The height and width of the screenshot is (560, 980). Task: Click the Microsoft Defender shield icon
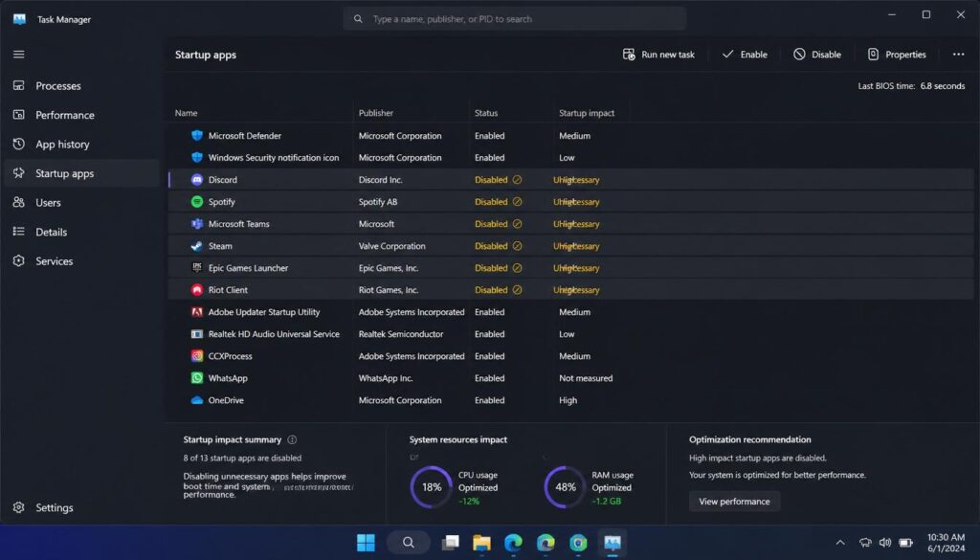coord(197,136)
